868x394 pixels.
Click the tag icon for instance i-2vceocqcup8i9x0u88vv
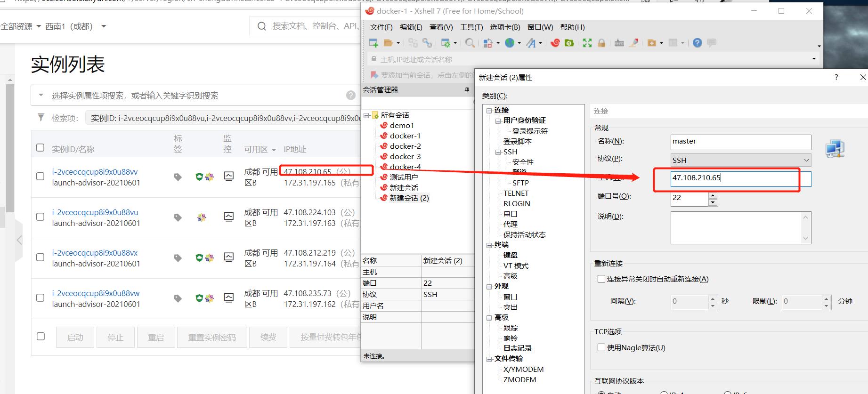point(178,177)
